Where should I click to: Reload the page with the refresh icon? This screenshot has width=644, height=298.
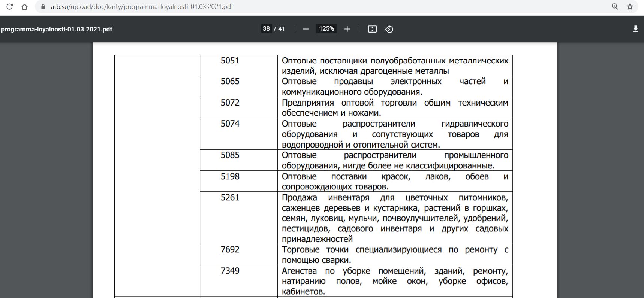coord(10,7)
